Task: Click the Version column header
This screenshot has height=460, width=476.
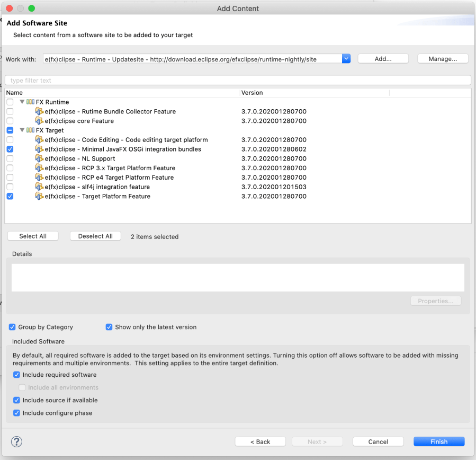Action: coord(315,93)
